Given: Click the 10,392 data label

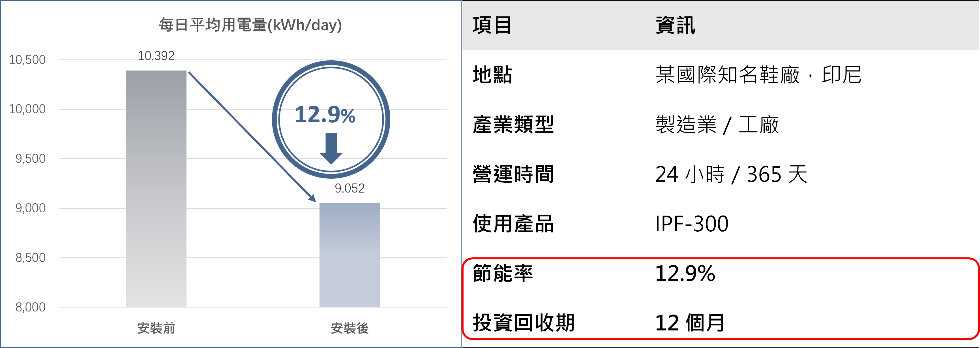Looking at the screenshot, I should (156, 56).
